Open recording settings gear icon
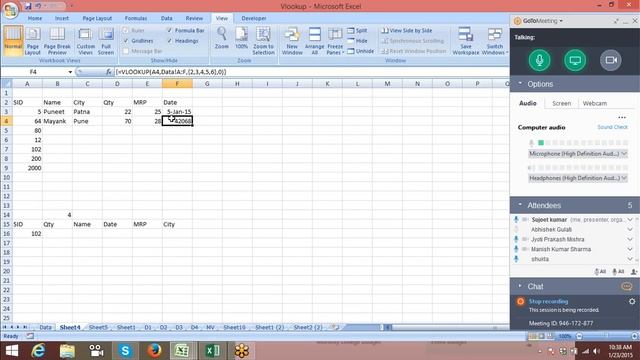Viewport: 640px width, 360px height. (x=632, y=302)
